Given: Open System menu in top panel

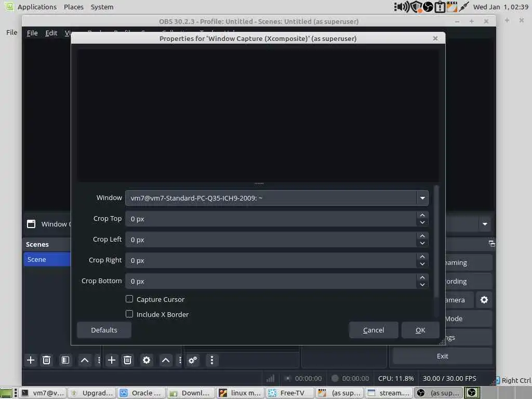Looking at the screenshot, I should (102, 7).
